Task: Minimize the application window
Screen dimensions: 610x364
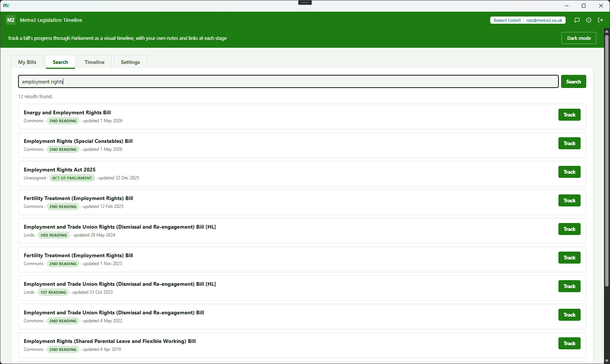Action: click(x=567, y=6)
